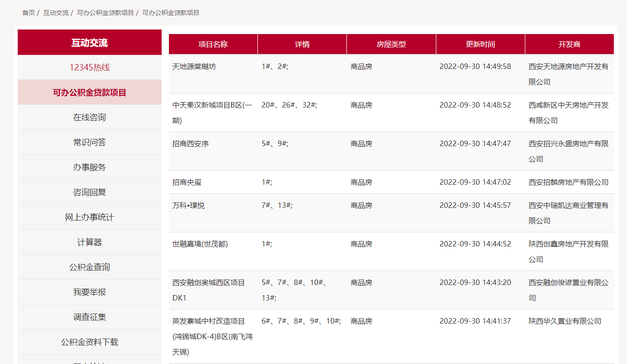Click the 开发商 column header
The width and height of the screenshot is (627, 364).
(569, 44)
